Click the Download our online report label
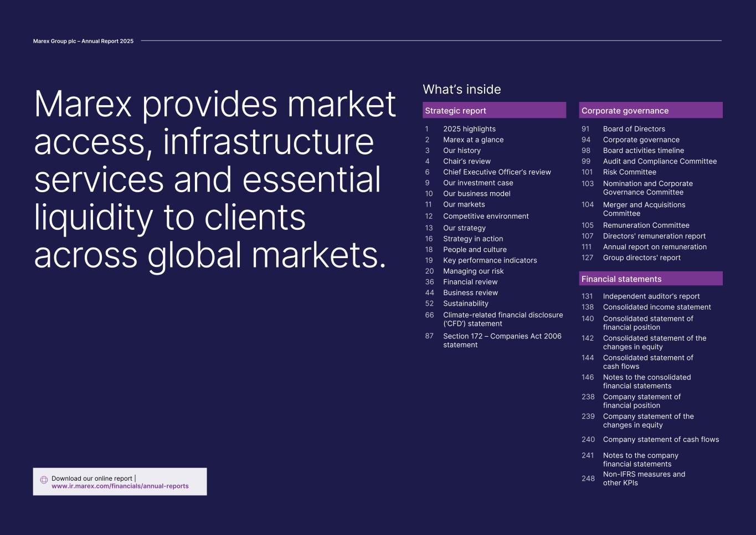This screenshot has width=756, height=535. coord(92,479)
